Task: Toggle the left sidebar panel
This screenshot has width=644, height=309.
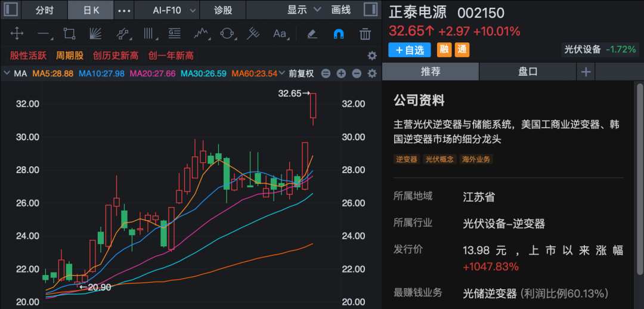Action: [x=11, y=10]
